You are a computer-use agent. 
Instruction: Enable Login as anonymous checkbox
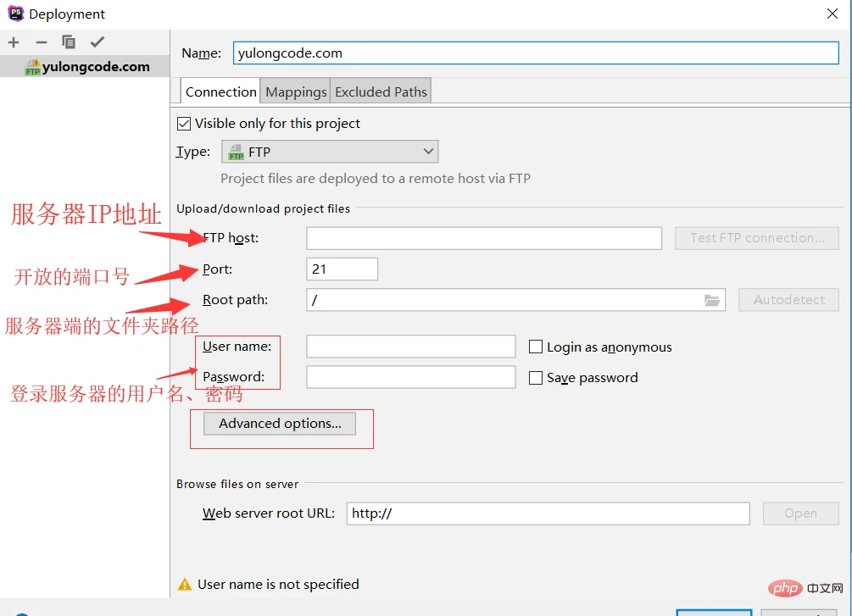click(536, 347)
